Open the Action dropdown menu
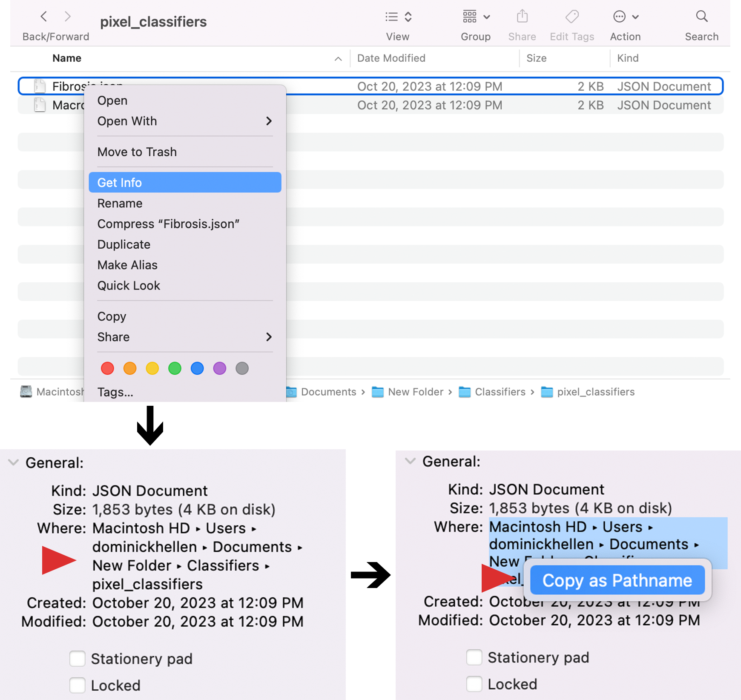 625,17
